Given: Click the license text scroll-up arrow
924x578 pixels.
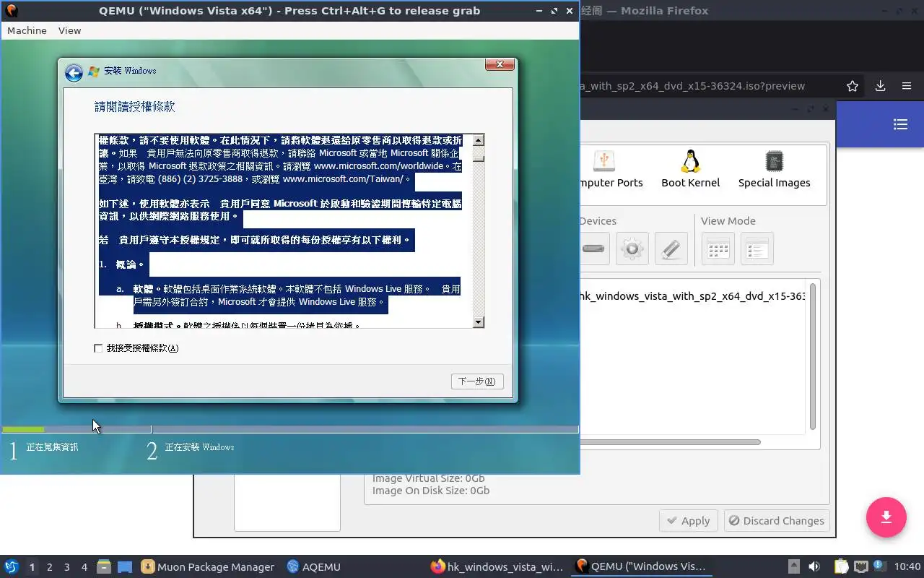Looking at the screenshot, I should 478,139.
